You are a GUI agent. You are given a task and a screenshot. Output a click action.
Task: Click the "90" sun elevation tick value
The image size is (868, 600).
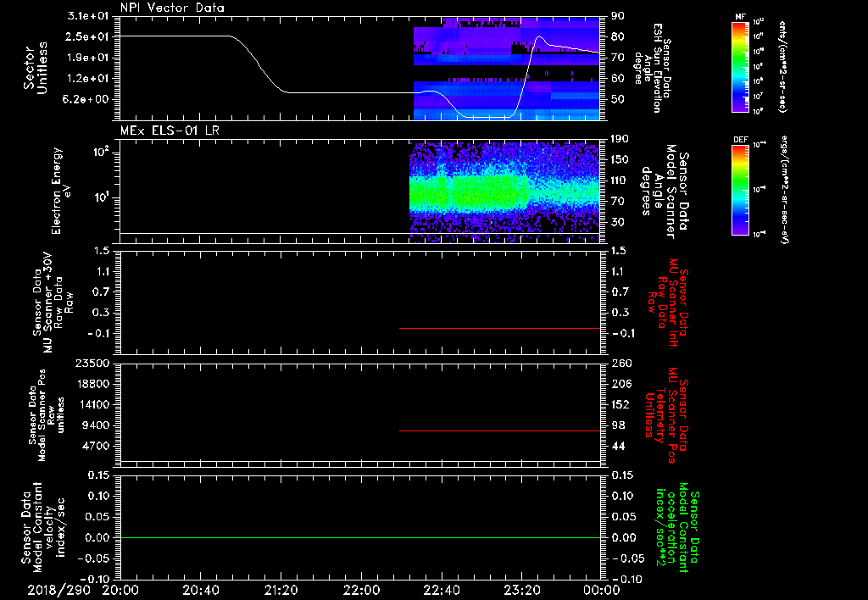tap(618, 16)
